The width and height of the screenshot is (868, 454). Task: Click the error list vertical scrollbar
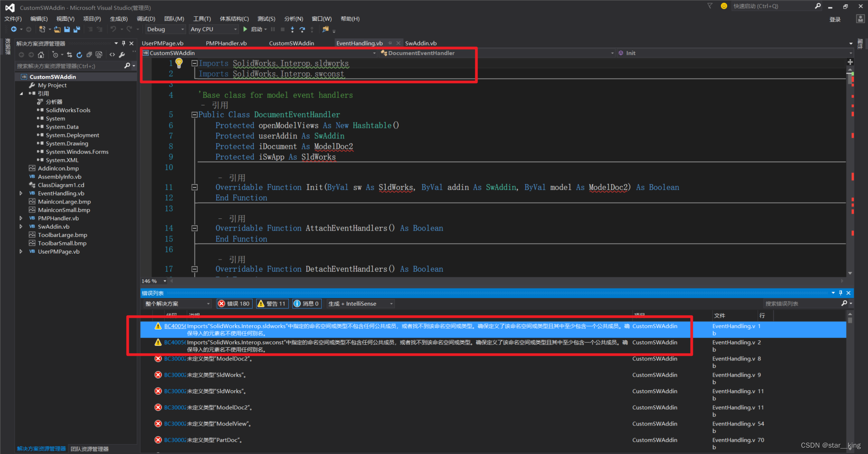point(850,382)
